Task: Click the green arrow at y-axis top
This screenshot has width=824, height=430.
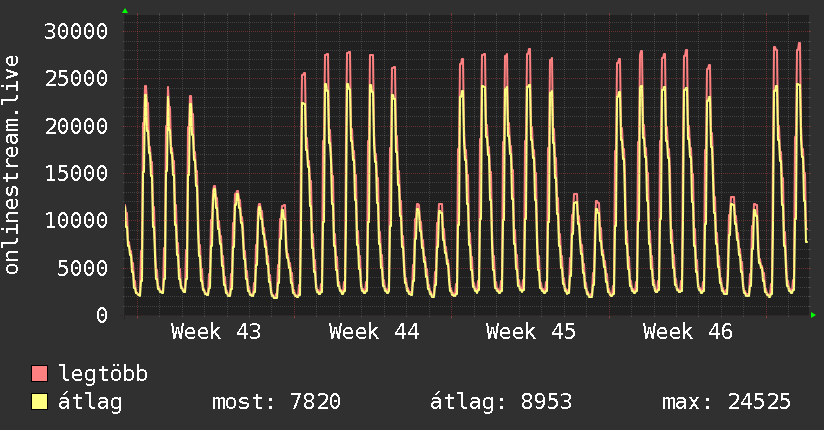Action: tap(125, 11)
